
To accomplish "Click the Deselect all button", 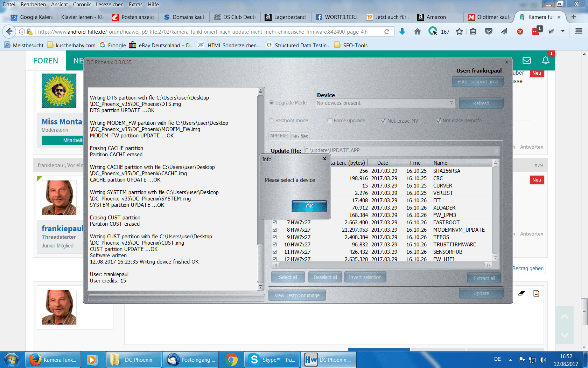I will 325,277.
